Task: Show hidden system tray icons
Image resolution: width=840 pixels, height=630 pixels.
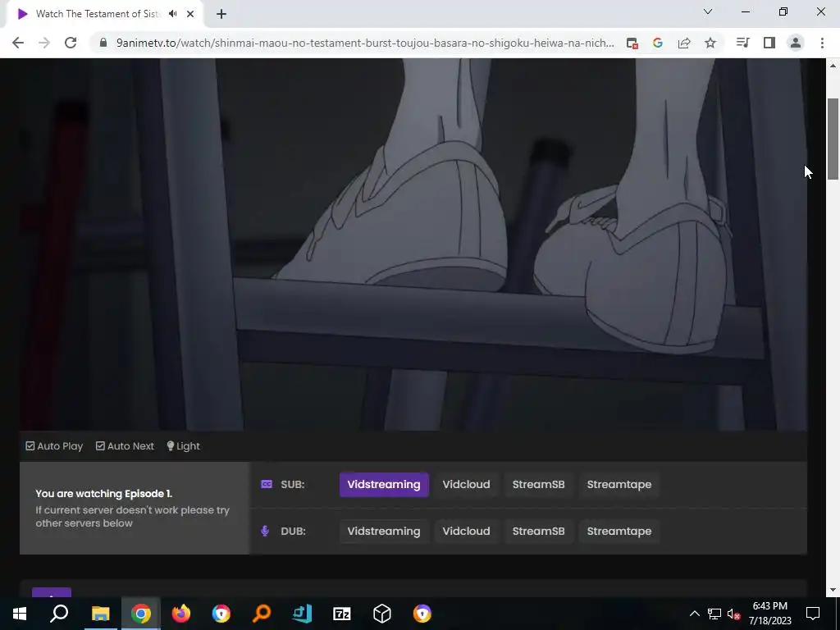Action: point(694,614)
